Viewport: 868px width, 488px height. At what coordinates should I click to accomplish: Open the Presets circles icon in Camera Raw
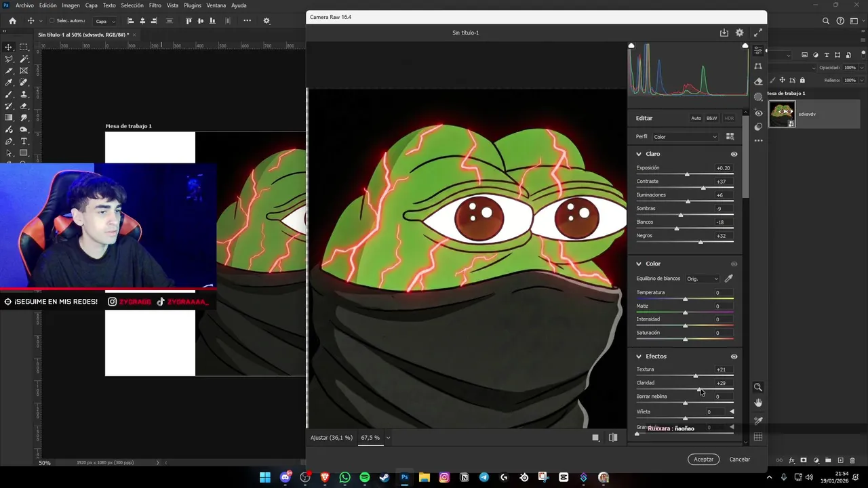(x=758, y=127)
